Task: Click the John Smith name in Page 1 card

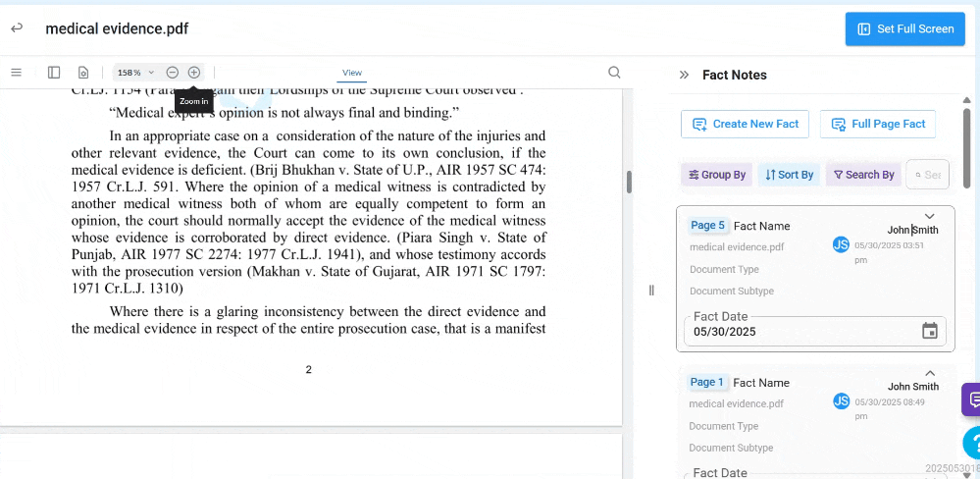Action: pos(913,387)
